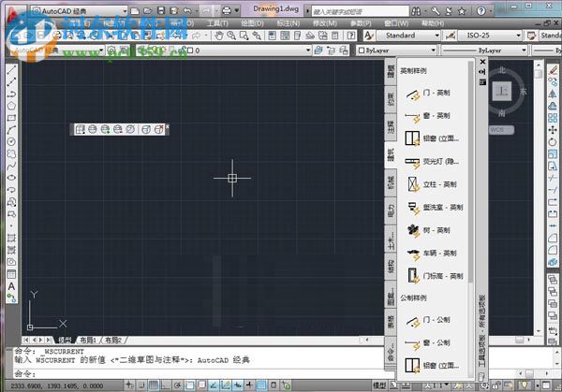Select the Mirror tool in Modify toolbar
562x392 pixels.
553,94
